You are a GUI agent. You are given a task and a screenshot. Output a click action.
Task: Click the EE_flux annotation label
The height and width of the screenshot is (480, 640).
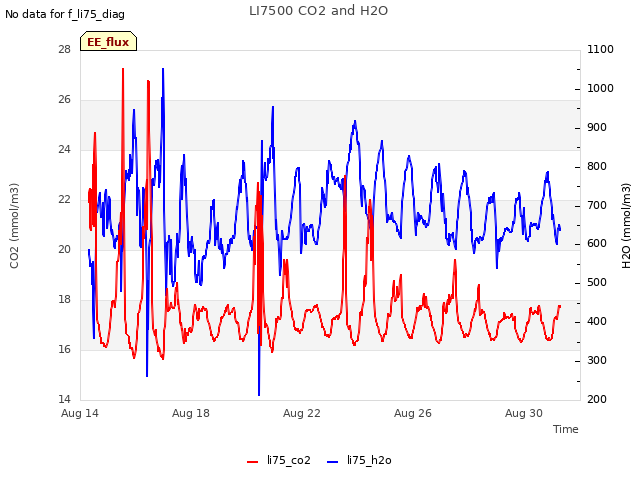(x=109, y=41)
